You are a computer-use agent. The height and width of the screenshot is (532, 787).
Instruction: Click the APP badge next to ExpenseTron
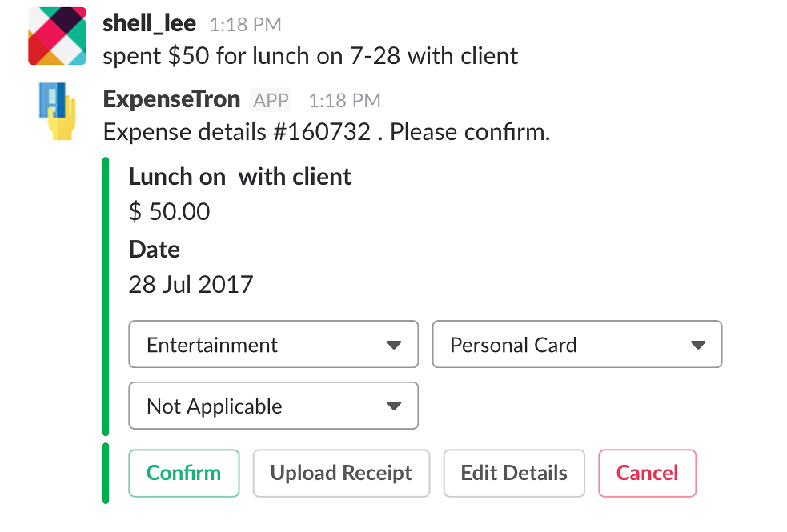pos(271,100)
